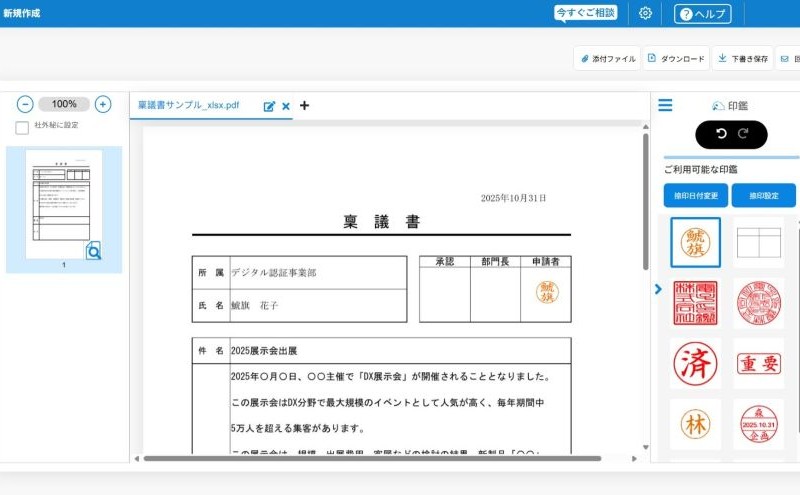800x495 pixels.
Task: Click the undo arrow in the stamp panel
Action: tap(718, 134)
